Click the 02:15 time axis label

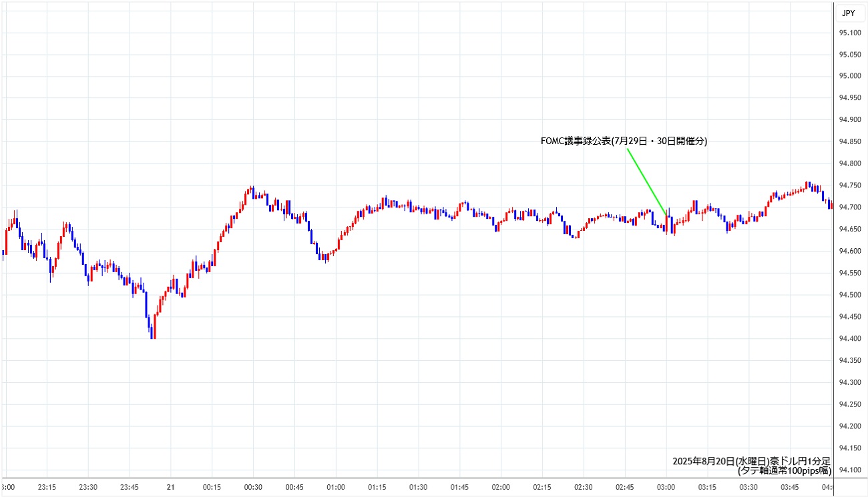pyautogui.click(x=542, y=487)
